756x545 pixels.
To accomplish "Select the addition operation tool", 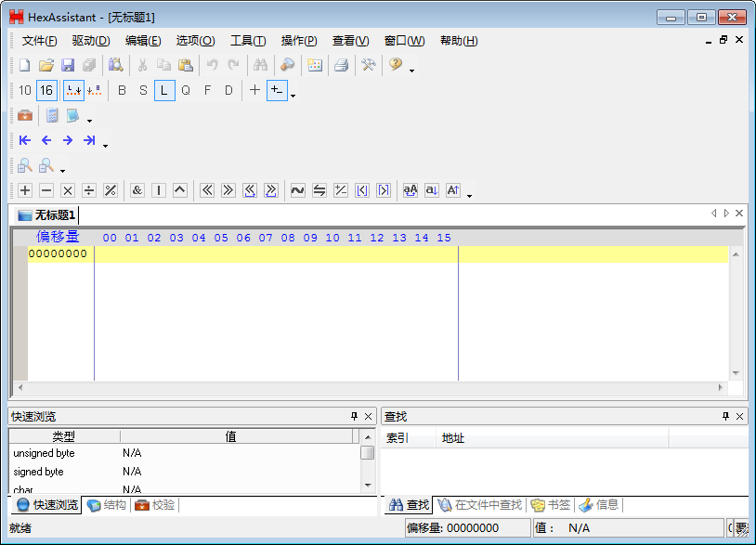I will pos(24,190).
